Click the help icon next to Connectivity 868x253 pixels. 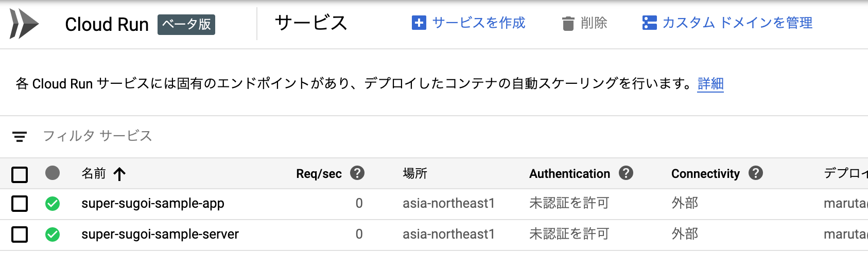(756, 173)
